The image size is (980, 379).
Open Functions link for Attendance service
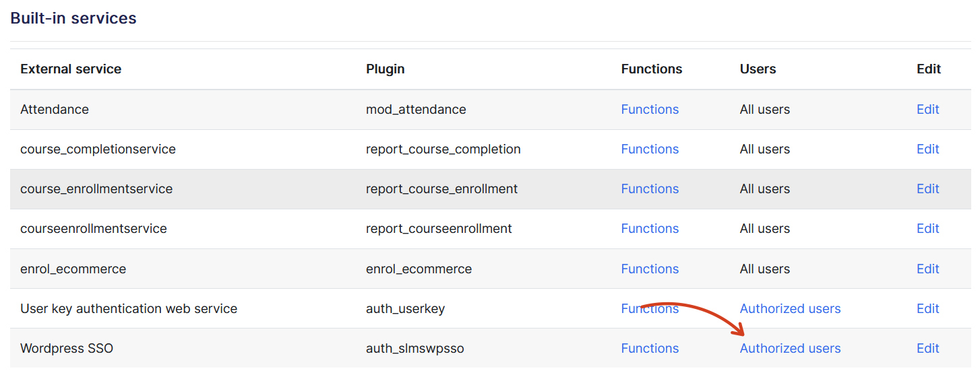pyautogui.click(x=650, y=109)
